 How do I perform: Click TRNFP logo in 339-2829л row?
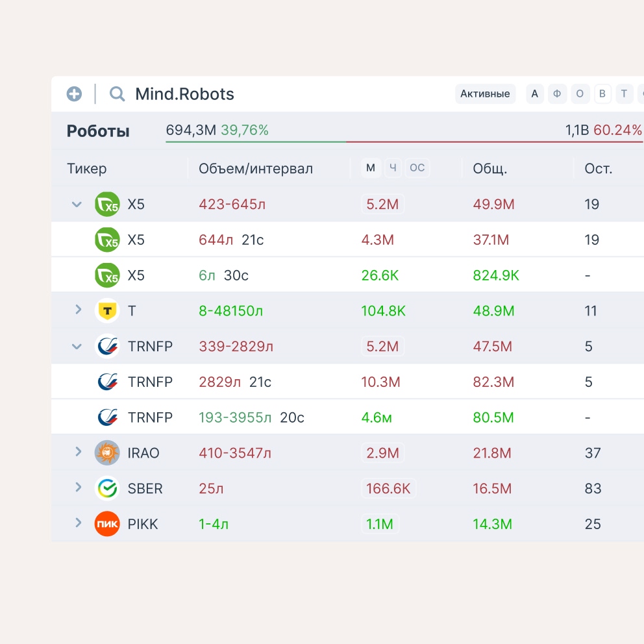coord(107,346)
